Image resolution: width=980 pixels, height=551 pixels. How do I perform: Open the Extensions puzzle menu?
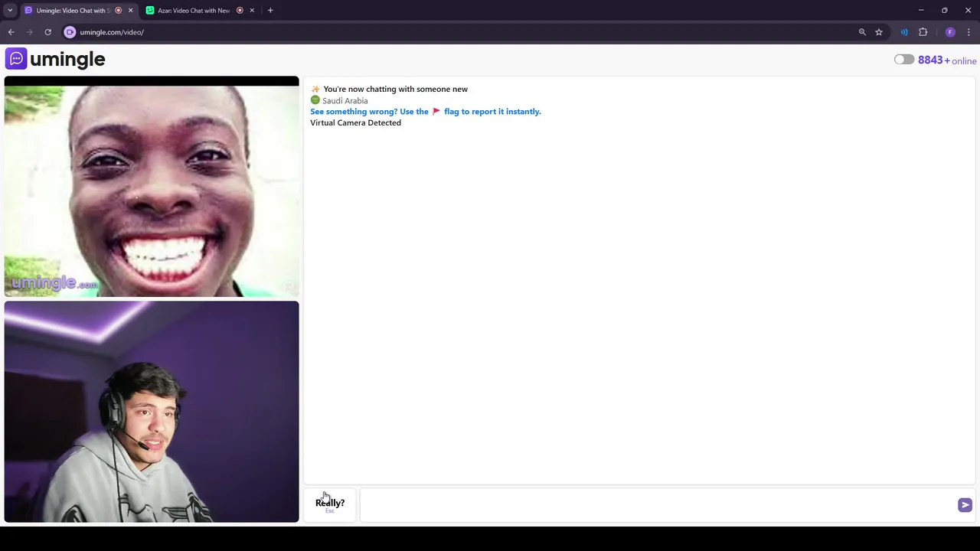(923, 32)
